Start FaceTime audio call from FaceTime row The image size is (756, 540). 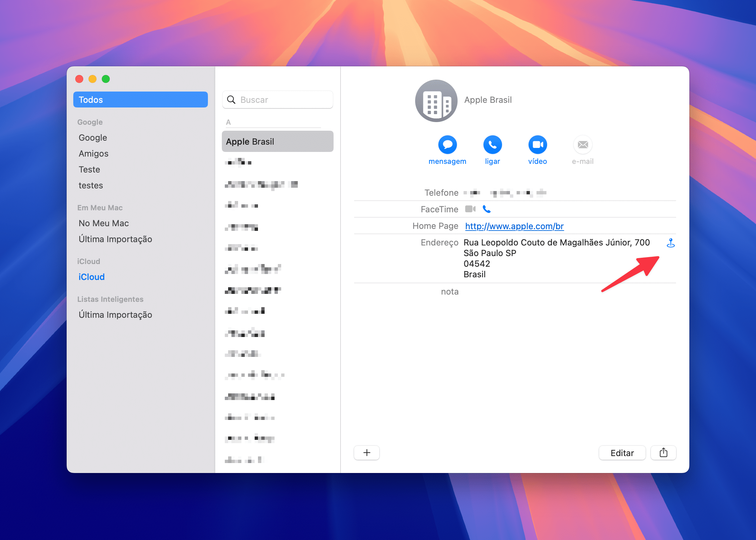[x=486, y=209]
